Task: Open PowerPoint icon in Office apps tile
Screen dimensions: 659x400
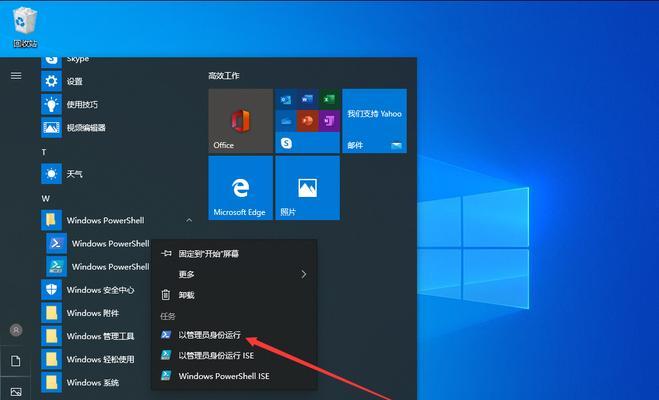Action: (308, 121)
